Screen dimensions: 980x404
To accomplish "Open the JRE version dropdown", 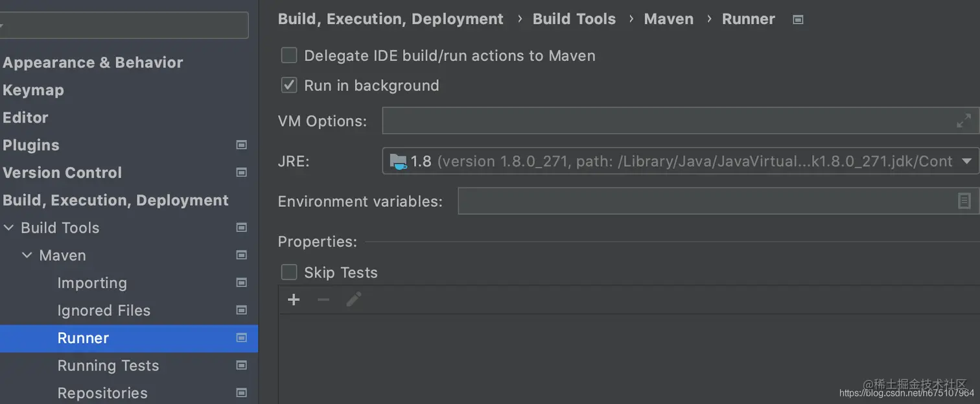I will point(966,161).
